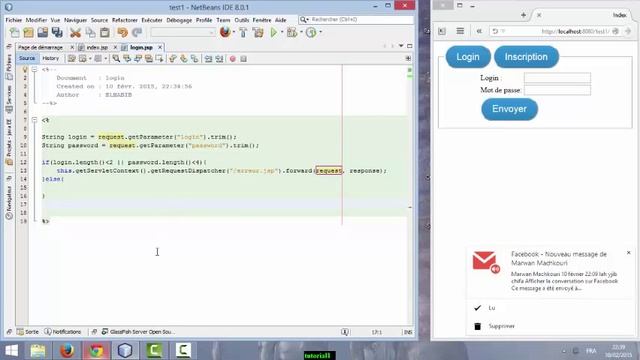640x360 pixels.
Task: Click the red Start Macro Recording icon
Action: coord(233,59)
